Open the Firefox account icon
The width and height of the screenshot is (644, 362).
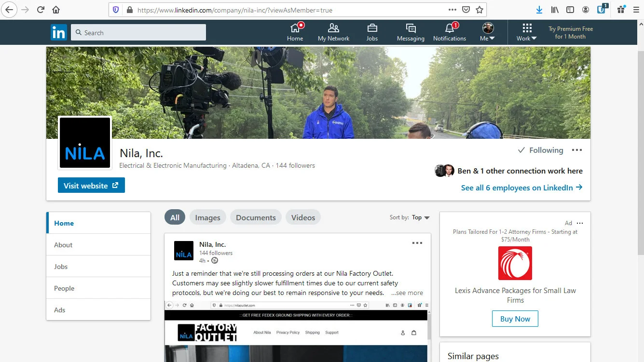click(586, 10)
